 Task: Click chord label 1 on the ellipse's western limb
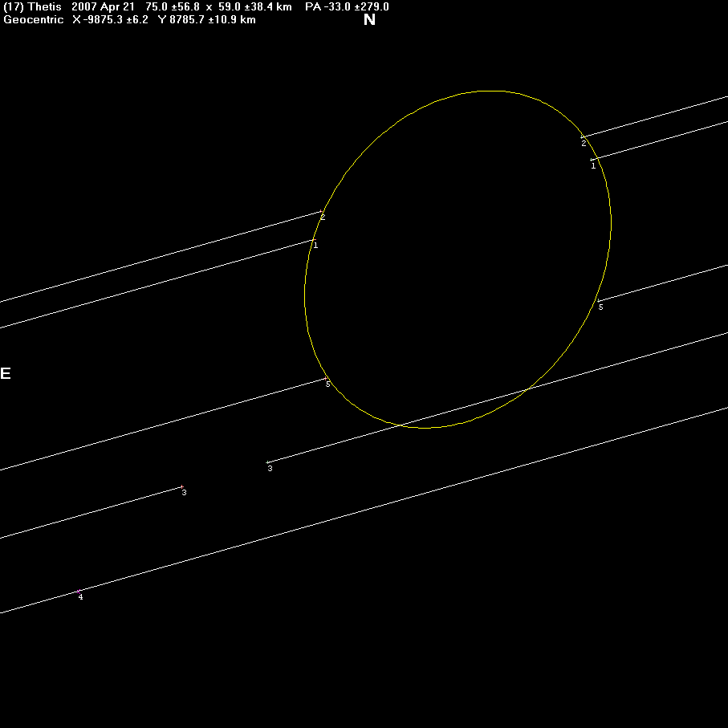click(593, 166)
